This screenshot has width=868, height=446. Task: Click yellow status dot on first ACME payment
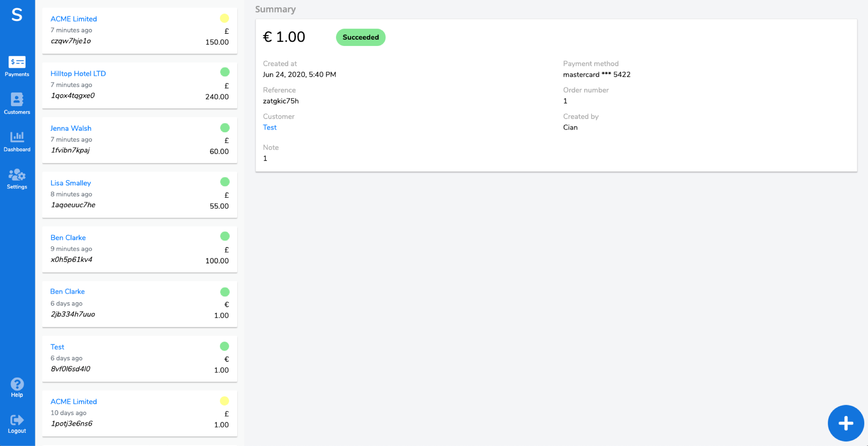pos(224,18)
